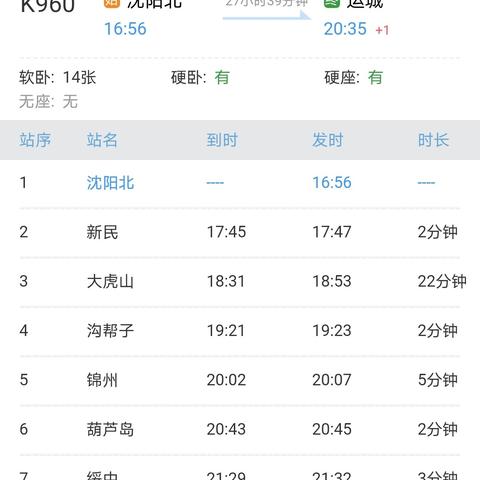Tap the 16:56 departure time under 沈阳北

[x=125, y=29]
